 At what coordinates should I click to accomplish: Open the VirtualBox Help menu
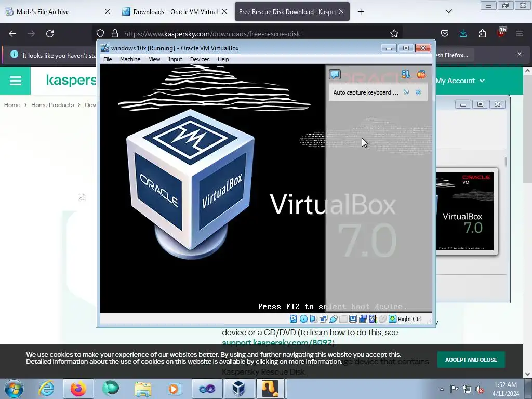[223, 59]
